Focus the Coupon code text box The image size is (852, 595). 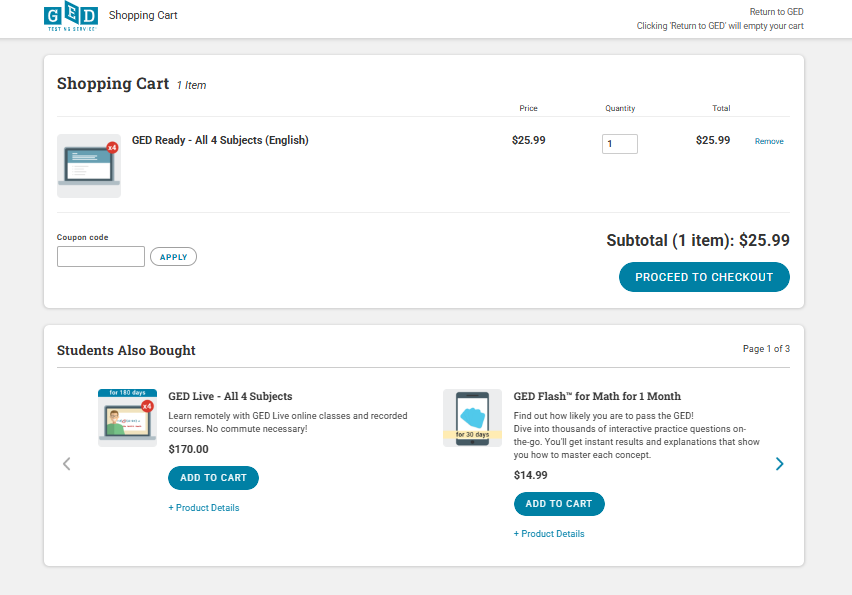[x=101, y=257]
